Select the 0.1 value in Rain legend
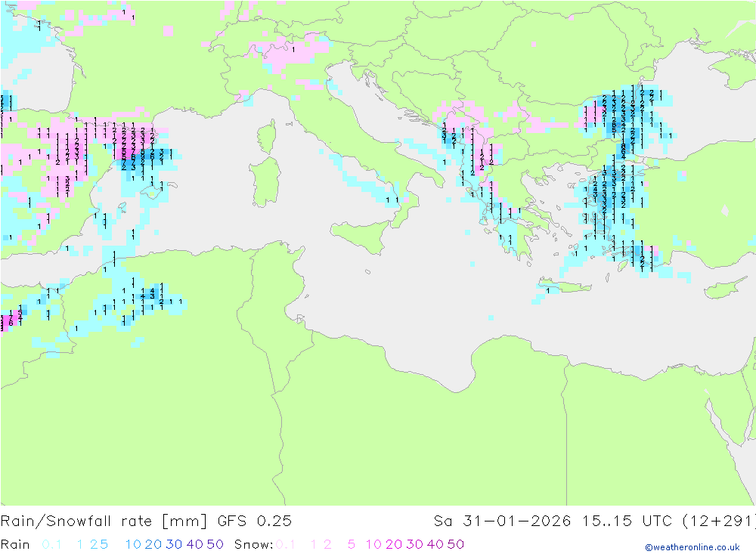 pyautogui.click(x=51, y=544)
